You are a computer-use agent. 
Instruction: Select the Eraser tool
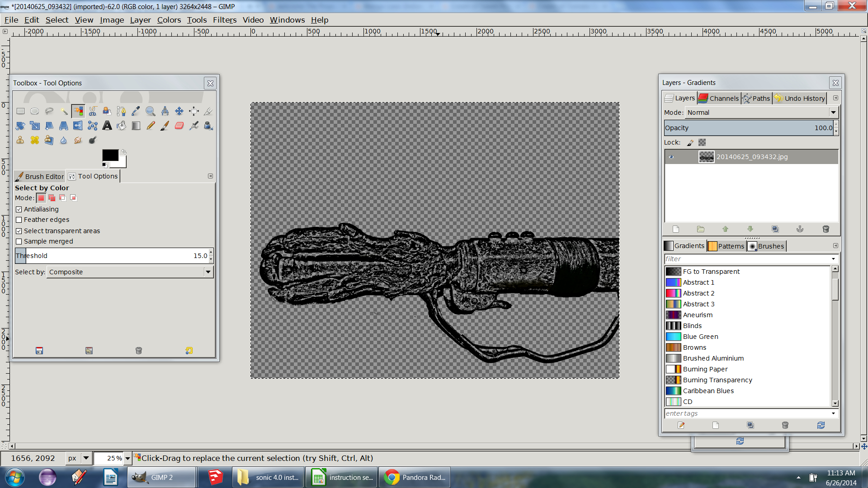pyautogui.click(x=179, y=126)
